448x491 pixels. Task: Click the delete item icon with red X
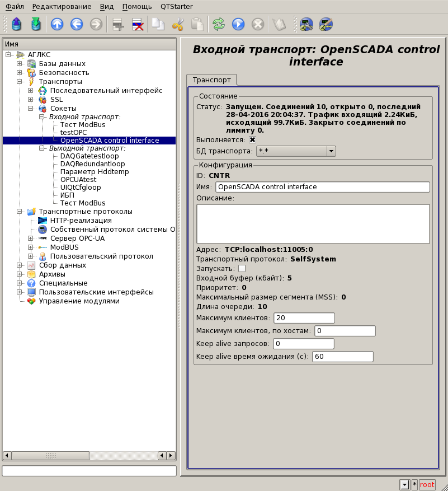coord(138,24)
